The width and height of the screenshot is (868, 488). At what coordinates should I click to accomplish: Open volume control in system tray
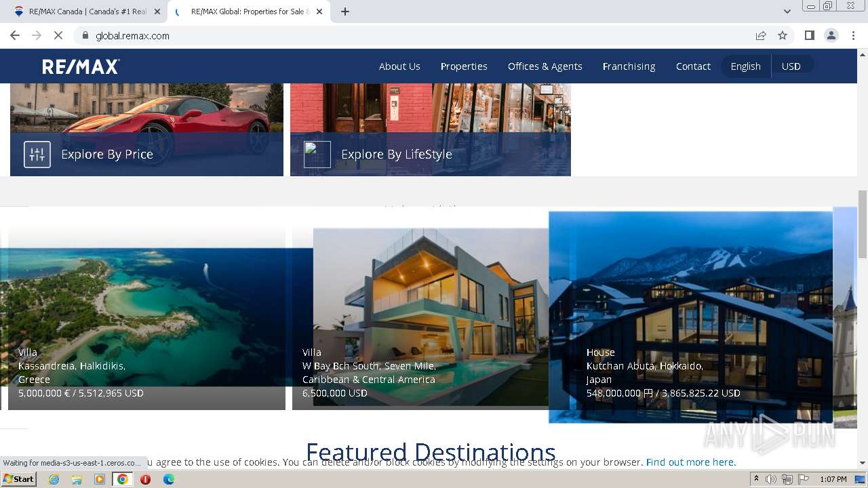click(771, 479)
